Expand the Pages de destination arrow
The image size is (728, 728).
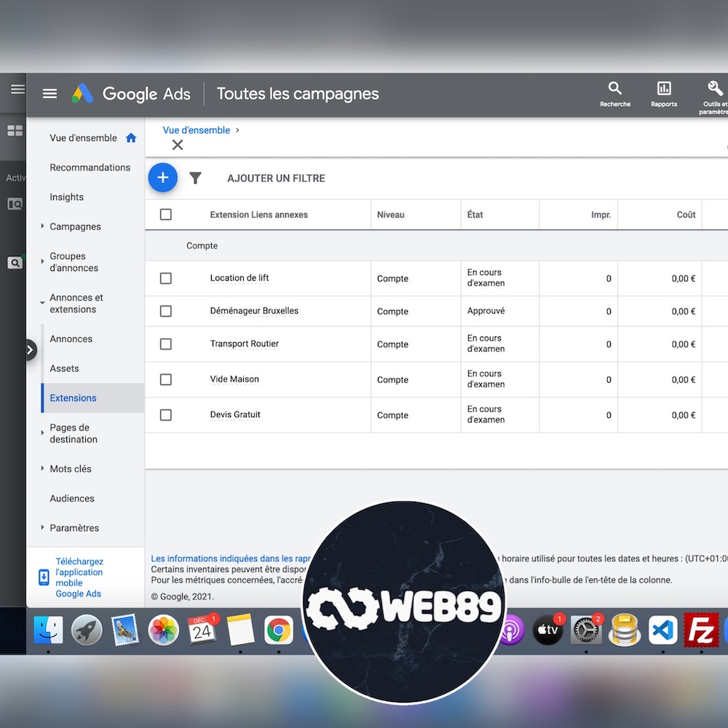tap(42, 432)
